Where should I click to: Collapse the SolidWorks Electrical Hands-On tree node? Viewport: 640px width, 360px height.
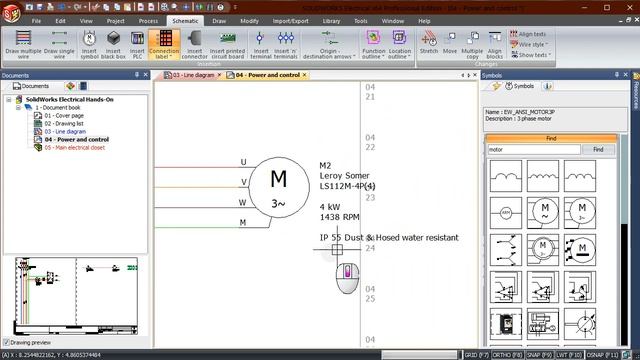click(x=9, y=100)
